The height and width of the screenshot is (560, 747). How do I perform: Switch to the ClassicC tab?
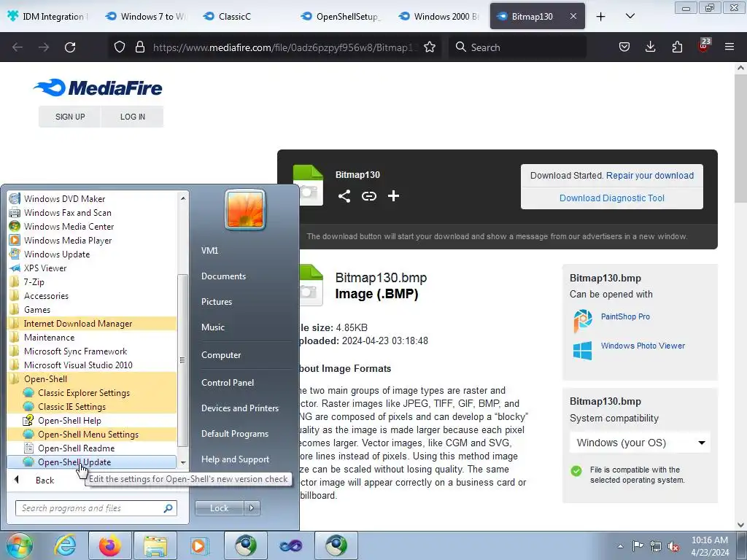(x=243, y=17)
